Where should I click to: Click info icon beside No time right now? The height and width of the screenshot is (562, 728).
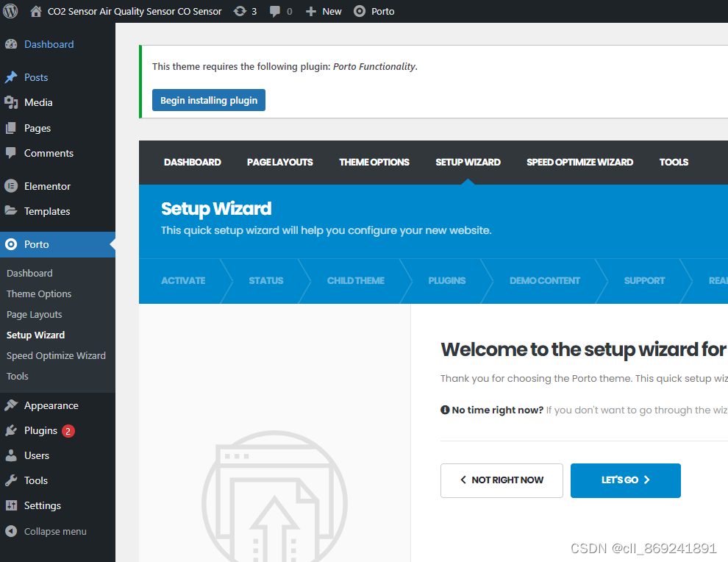coord(445,410)
